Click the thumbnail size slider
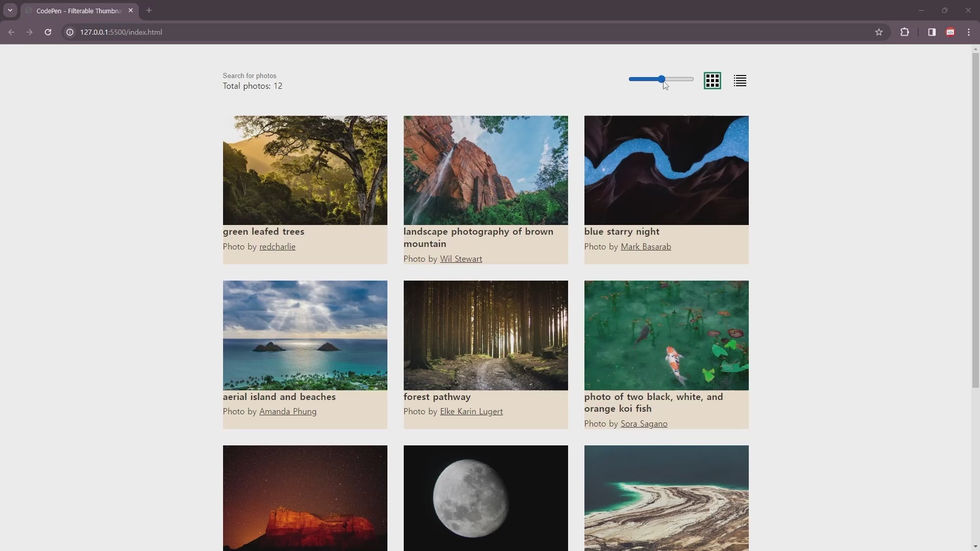Screen dimensions: 980x551 point(661,79)
